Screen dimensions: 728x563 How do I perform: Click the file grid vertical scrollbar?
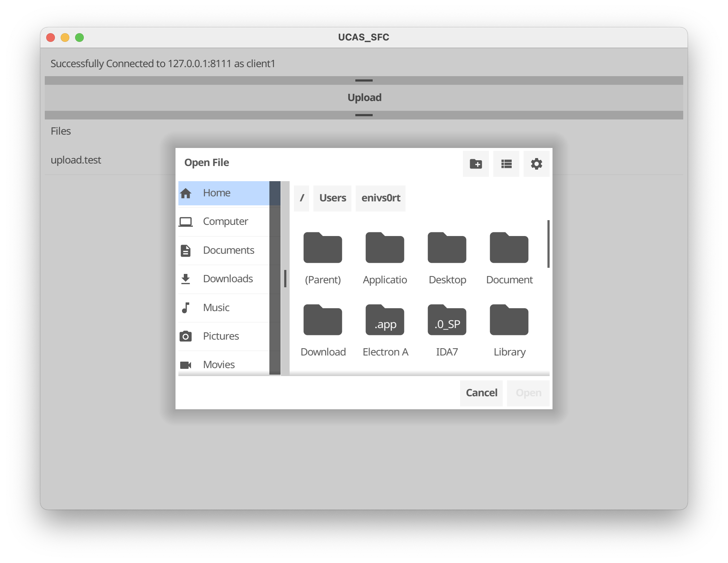pos(548,244)
